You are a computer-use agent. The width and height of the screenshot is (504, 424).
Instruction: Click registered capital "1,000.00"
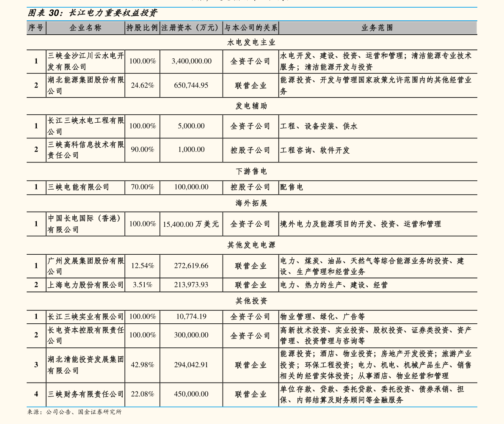point(191,149)
